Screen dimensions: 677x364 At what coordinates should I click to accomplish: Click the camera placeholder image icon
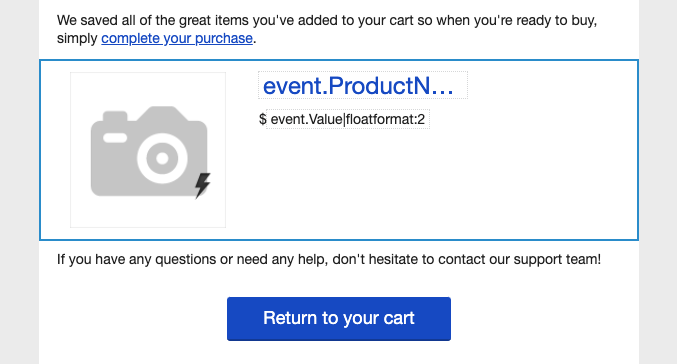click(x=149, y=151)
